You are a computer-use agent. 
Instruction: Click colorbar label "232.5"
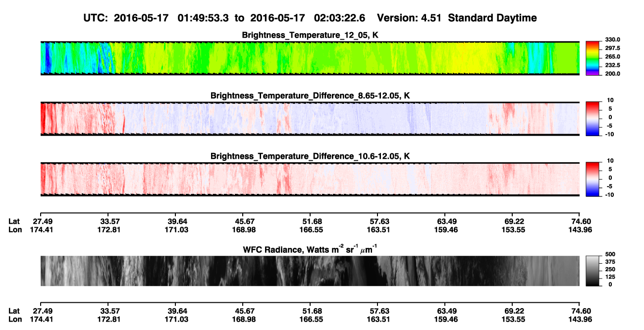612,65
